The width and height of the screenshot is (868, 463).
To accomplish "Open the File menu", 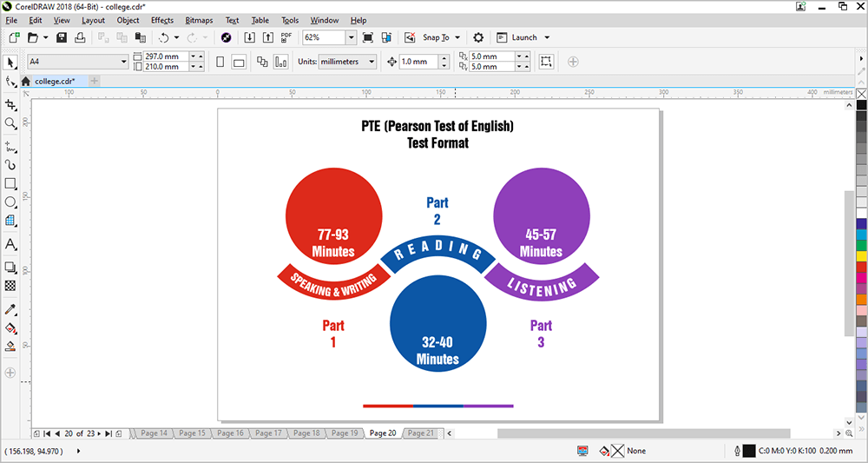I will pos(11,21).
